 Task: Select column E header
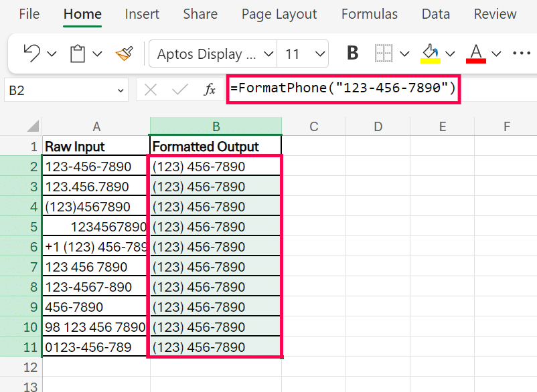coord(442,126)
